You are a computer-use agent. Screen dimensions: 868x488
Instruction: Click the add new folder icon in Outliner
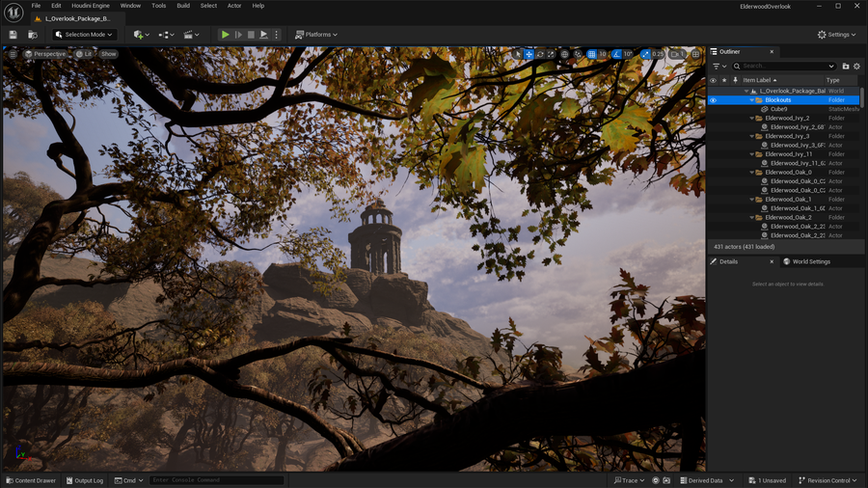point(846,67)
